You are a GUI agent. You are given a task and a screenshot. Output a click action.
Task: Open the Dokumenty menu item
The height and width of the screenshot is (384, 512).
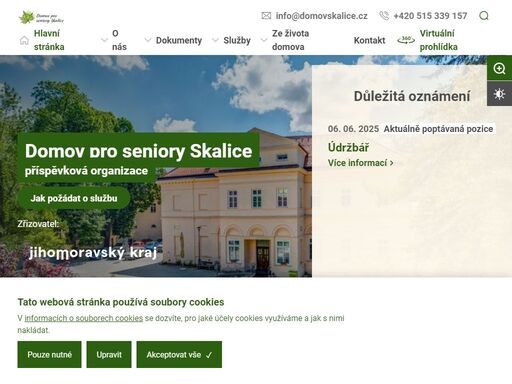pos(179,40)
